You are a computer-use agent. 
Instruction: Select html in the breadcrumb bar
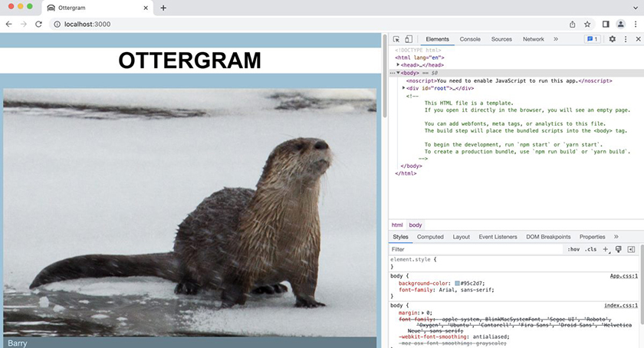click(x=397, y=225)
